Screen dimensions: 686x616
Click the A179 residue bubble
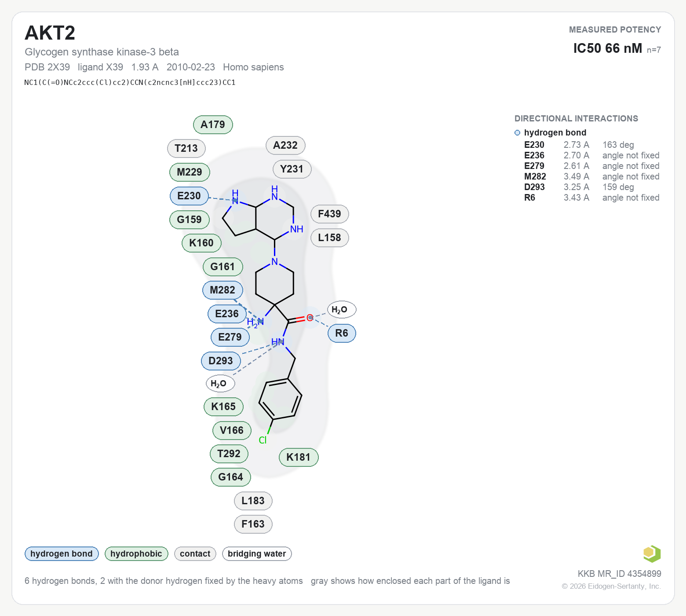pyautogui.click(x=213, y=125)
